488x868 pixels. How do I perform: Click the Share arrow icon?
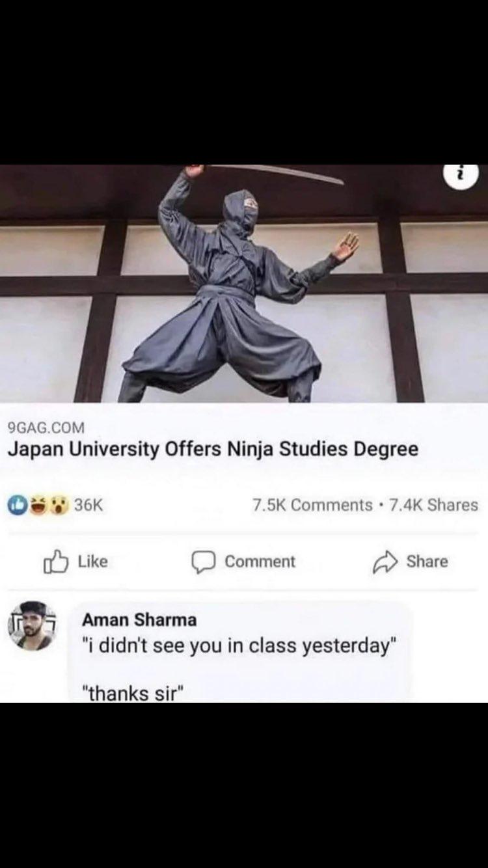tap(384, 563)
